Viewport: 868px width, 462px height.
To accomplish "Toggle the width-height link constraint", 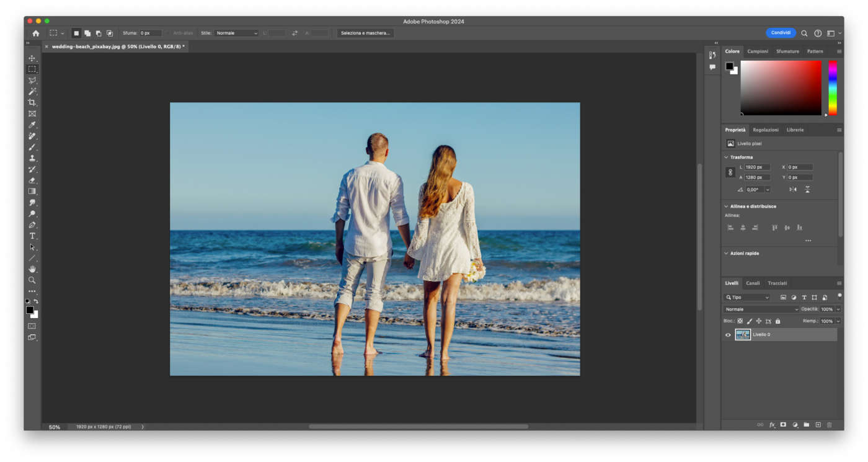I will click(x=730, y=172).
